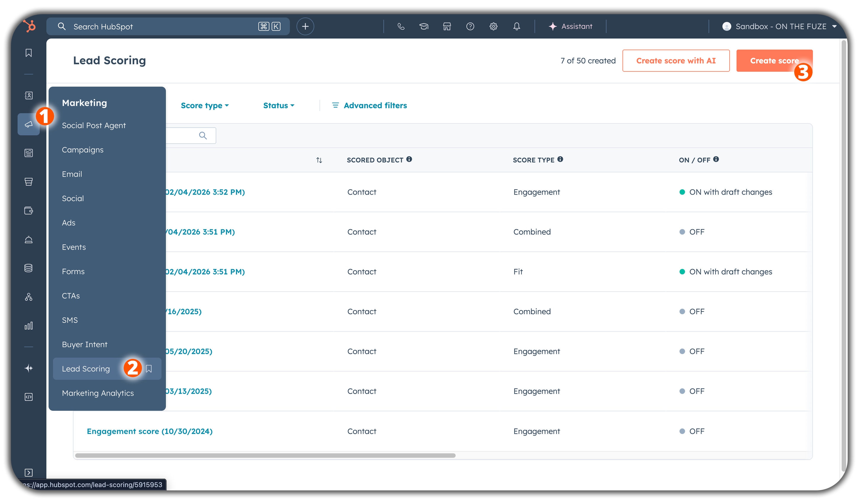Select Marketing Analytics menu item
The image size is (859, 504).
pos(98,393)
